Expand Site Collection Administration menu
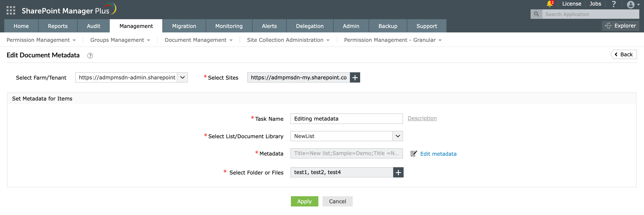644x215 pixels. [x=288, y=40]
